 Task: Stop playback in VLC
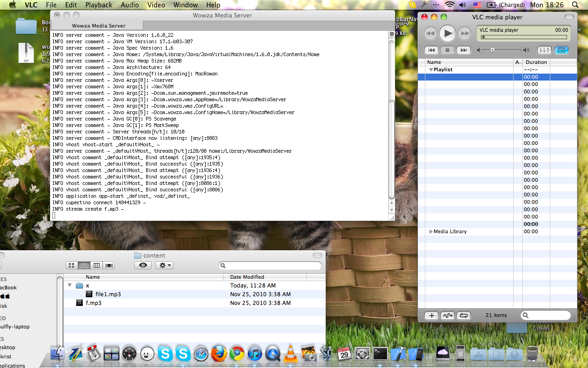point(447,50)
